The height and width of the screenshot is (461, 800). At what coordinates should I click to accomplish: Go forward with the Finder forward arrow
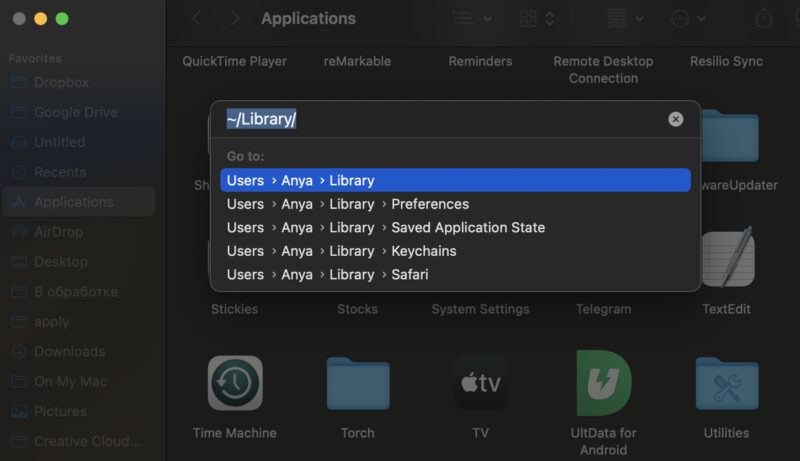[x=235, y=19]
